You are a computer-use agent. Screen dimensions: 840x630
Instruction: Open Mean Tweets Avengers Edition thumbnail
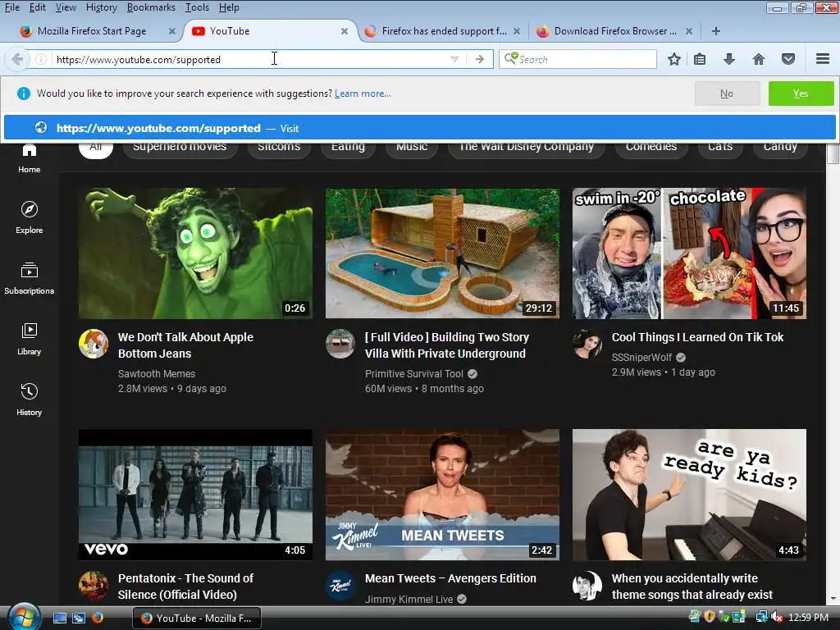(x=442, y=495)
